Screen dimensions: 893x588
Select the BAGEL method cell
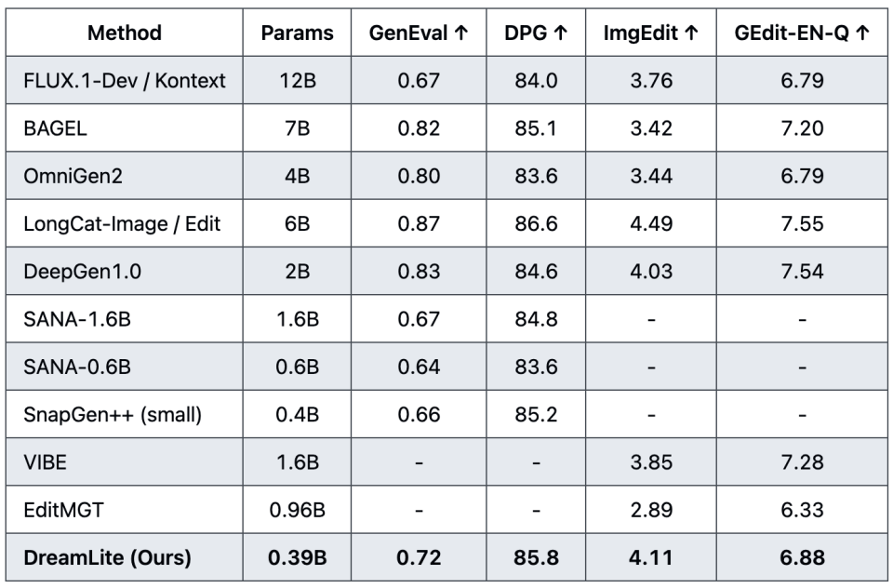pos(124,128)
